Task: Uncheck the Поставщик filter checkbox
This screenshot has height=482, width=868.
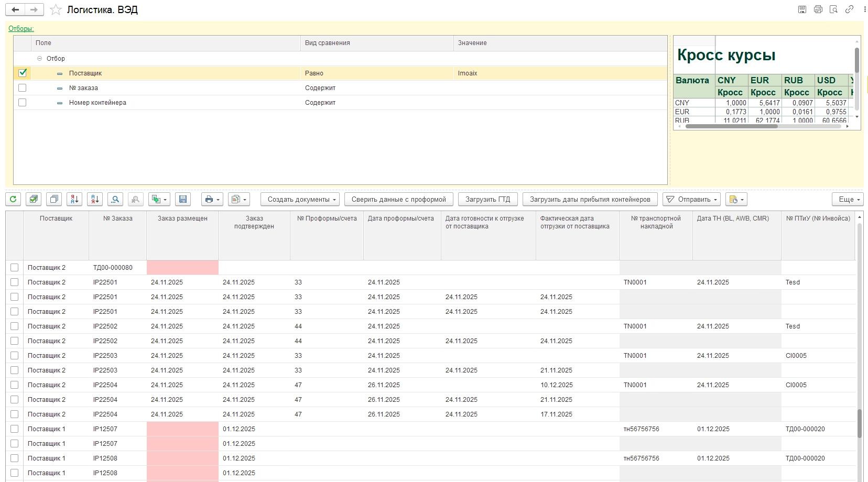Action: [x=23, y=73]
